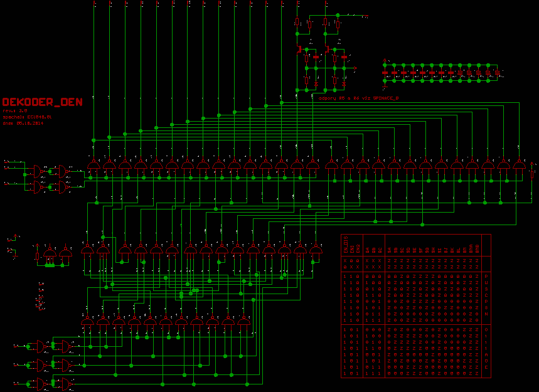
Task: Click the 'schvalil' approval text line
Action: (27, 117)
